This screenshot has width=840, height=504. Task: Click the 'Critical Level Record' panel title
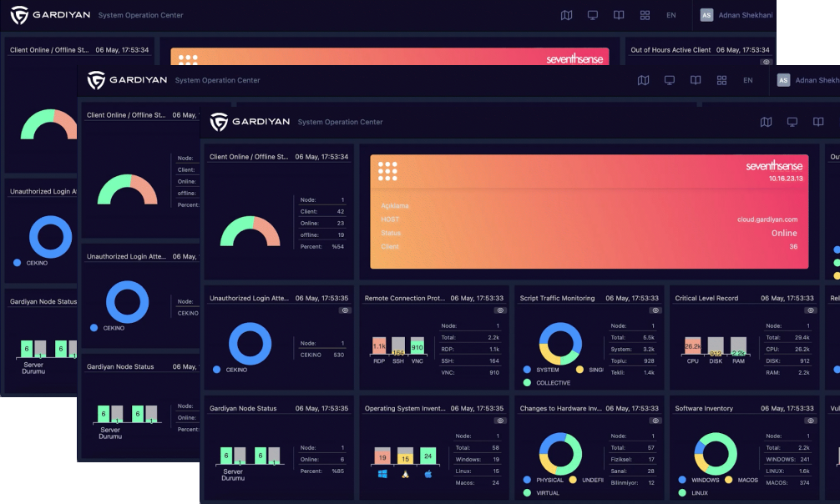[706, 298]
